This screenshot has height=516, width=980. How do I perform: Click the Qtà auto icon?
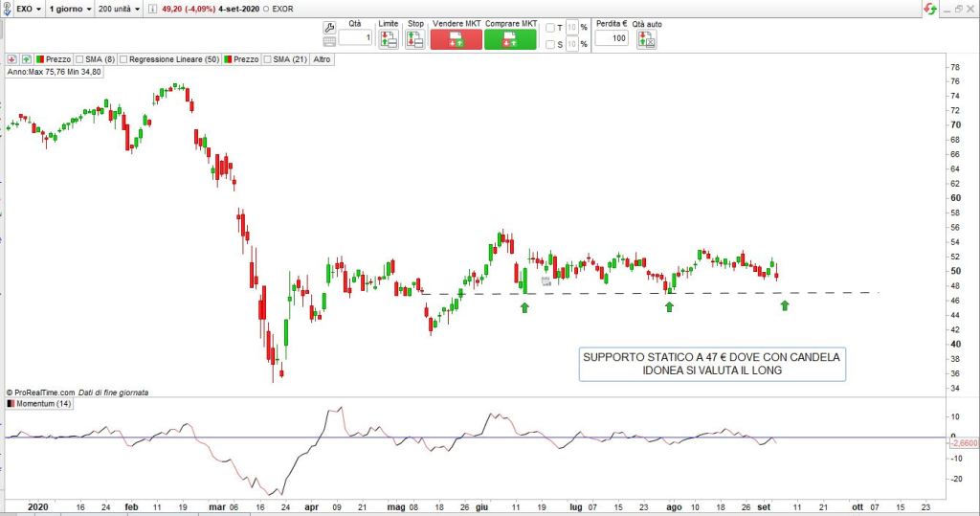(646, 39)
